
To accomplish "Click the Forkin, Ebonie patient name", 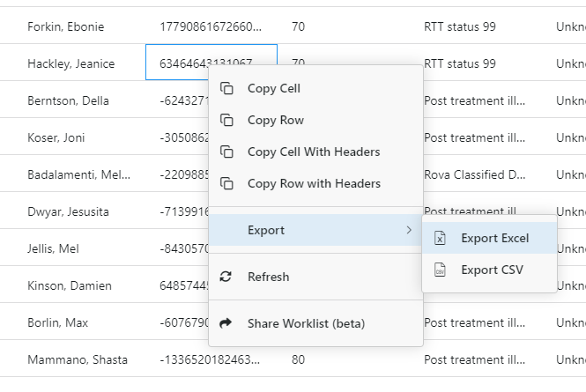I will pos(65,26).
